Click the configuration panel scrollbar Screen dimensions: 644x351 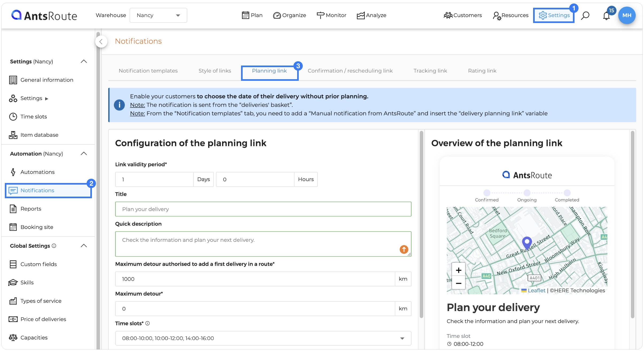tap(421, 224)
